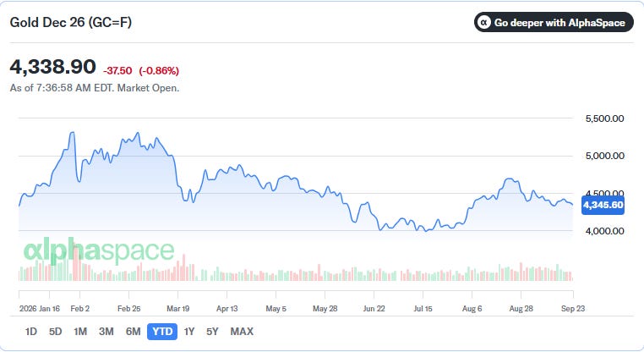Click the alpha icon in AlphaSpace button
This screenshot has height=352, width=644.
click(x=484, y=22)
